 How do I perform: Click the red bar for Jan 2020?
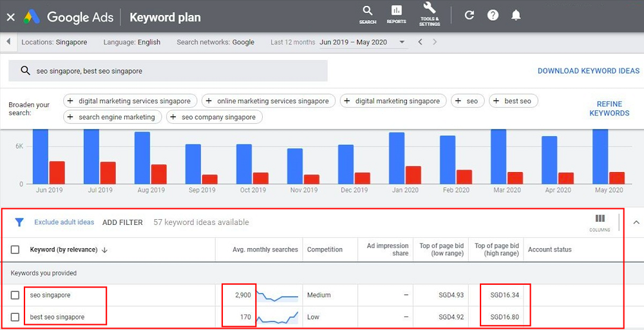pos(413,175)
